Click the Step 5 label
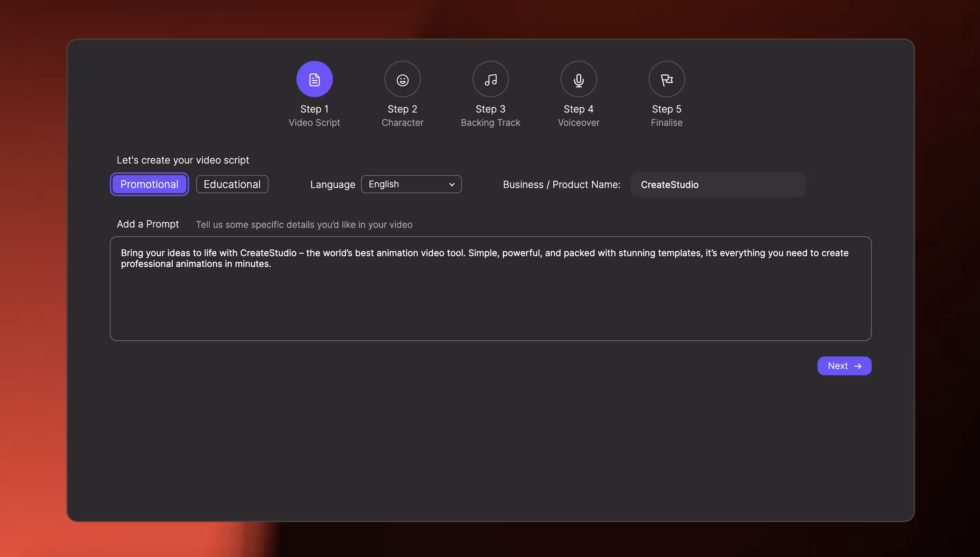The width and height of the screenshot is (980, 557). point(666,109)
